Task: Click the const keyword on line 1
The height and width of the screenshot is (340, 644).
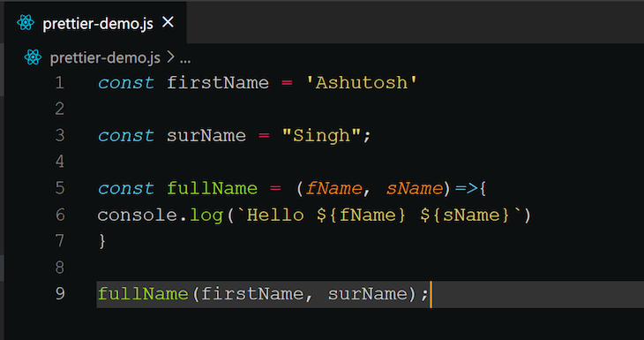Action: click(126, 83)
